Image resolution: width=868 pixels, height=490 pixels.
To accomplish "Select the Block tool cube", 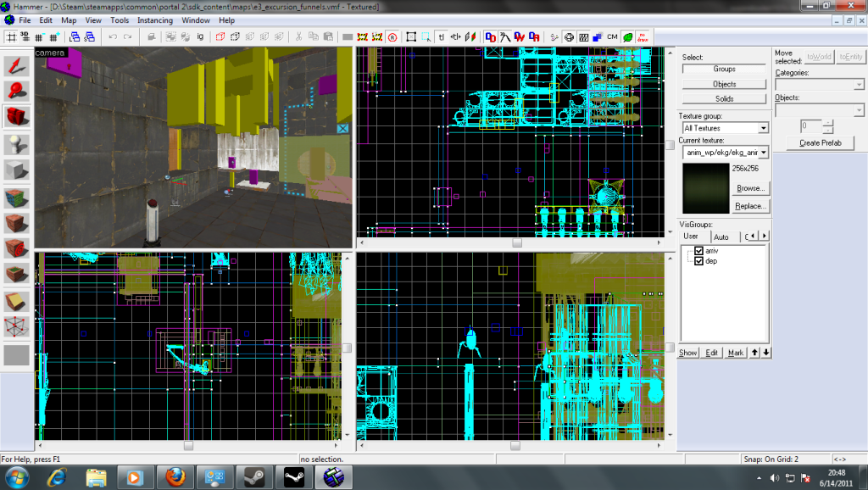I will (x=17, y=170).
